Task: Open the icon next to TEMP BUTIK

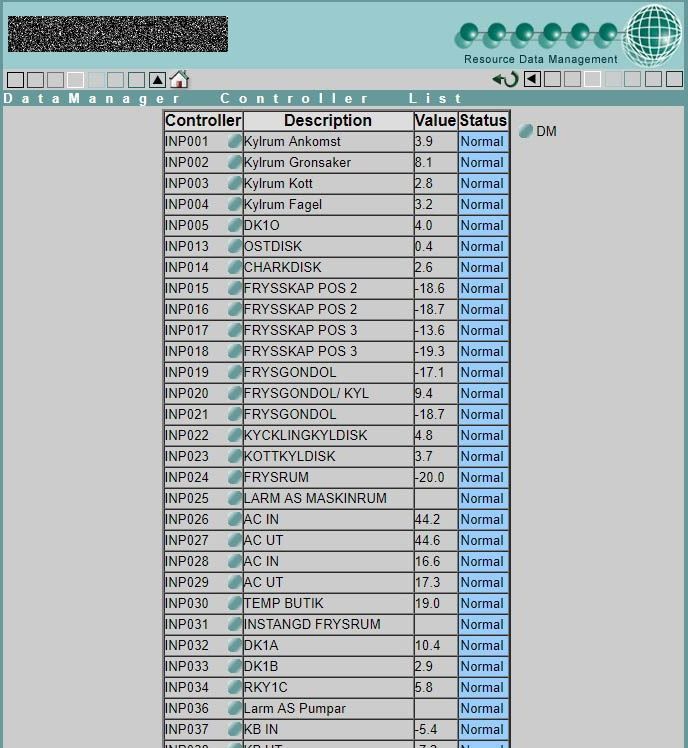Action: 235,604
